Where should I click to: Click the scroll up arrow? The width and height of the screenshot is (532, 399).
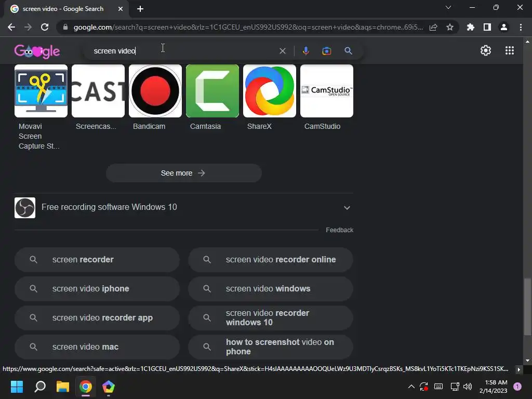click(527, 42)
